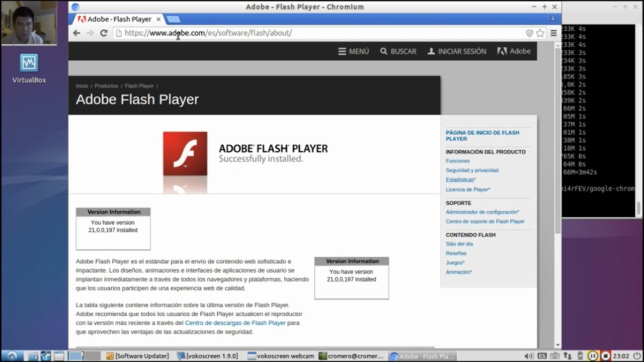Open Sitio del día link
Image resolution: width=644 pixels, height=362 pixels.
(x=459, y=244)
